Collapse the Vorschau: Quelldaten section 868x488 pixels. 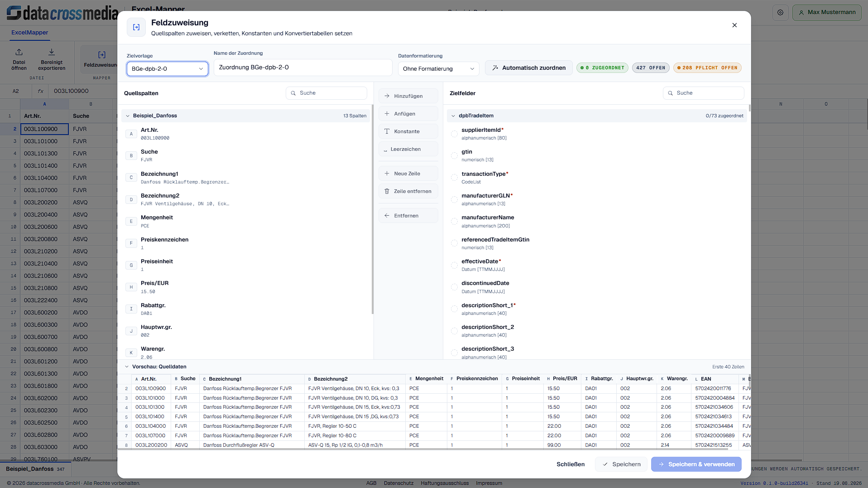[x=127, y=367]
